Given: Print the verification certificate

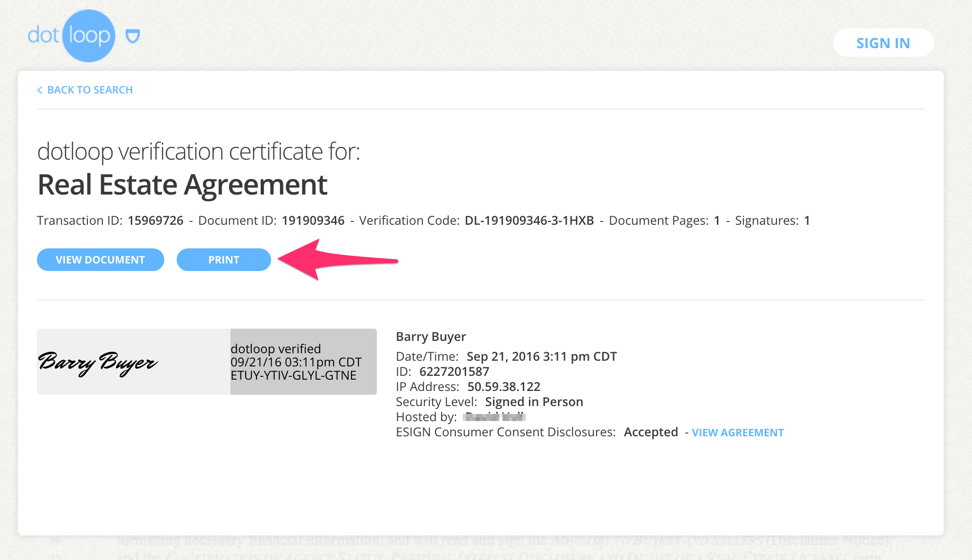Looking at the screenshot, I should coord(223,259).
